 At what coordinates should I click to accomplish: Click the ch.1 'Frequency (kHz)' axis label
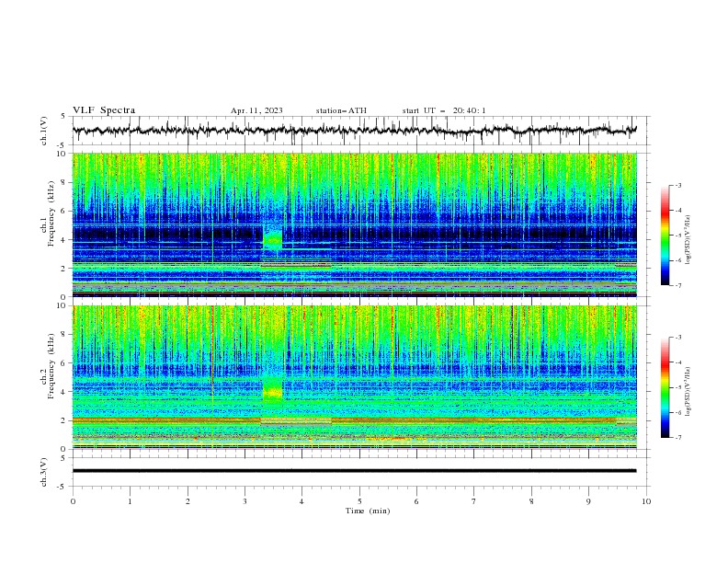[x=51, y=214]
